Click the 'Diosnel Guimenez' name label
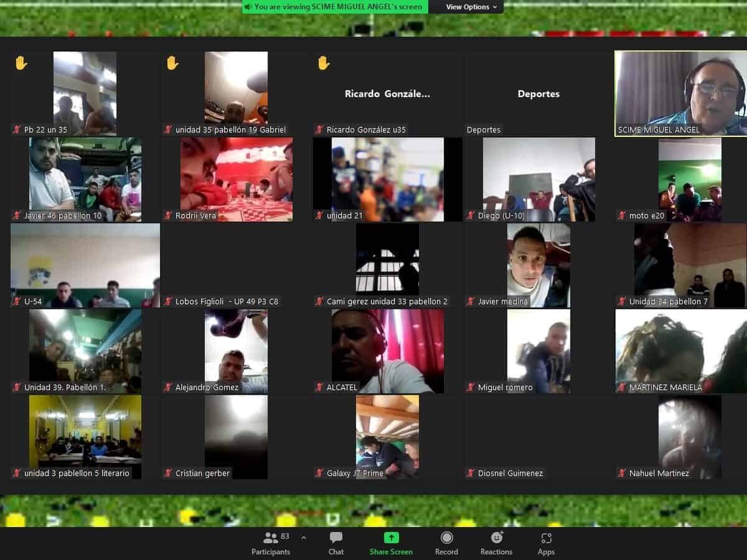This screenshot has width=747, height=560. pos(510,474)
